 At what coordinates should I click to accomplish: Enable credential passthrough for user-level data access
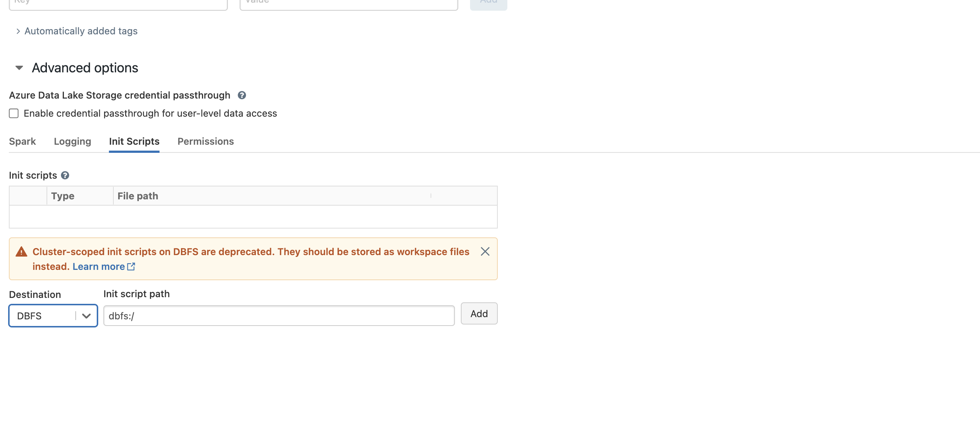tap(14, 113)
